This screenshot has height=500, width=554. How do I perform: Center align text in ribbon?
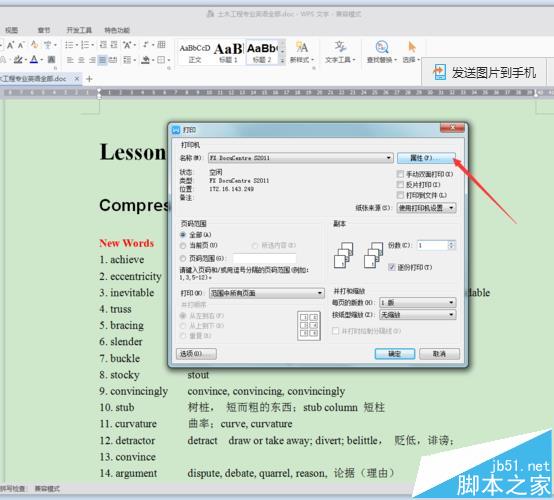click(81, 60)
